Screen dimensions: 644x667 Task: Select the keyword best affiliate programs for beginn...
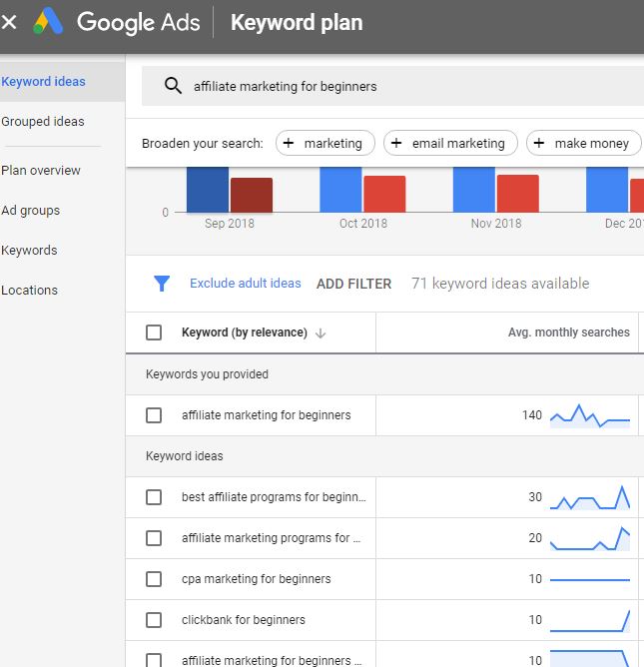274,497
